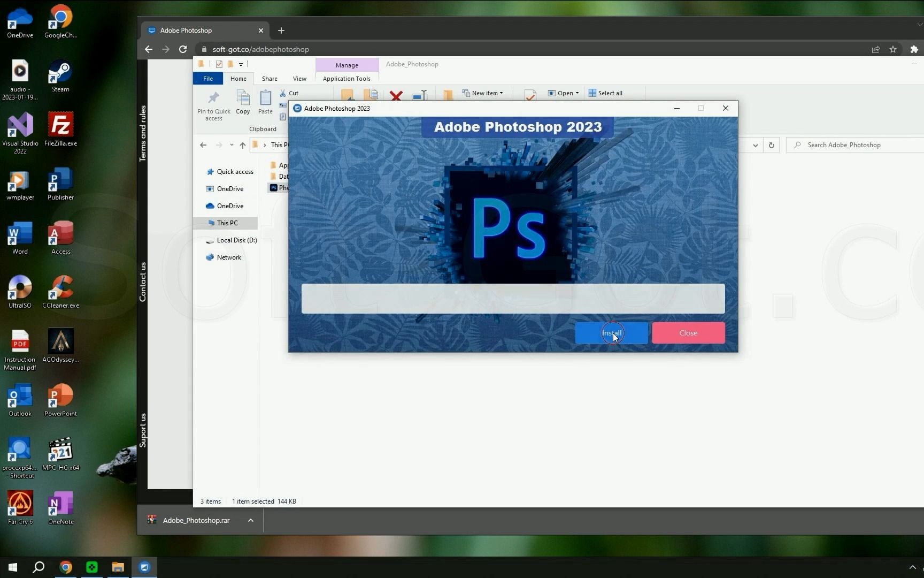This screenshot has width=924, height=578.
Task: Open Word desktop shortcut
Action: (x=20, y=238)
